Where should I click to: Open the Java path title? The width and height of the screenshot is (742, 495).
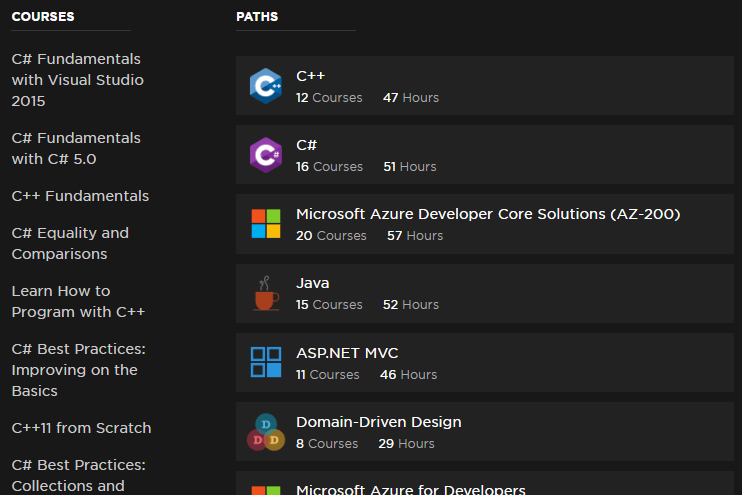(312, 283)
